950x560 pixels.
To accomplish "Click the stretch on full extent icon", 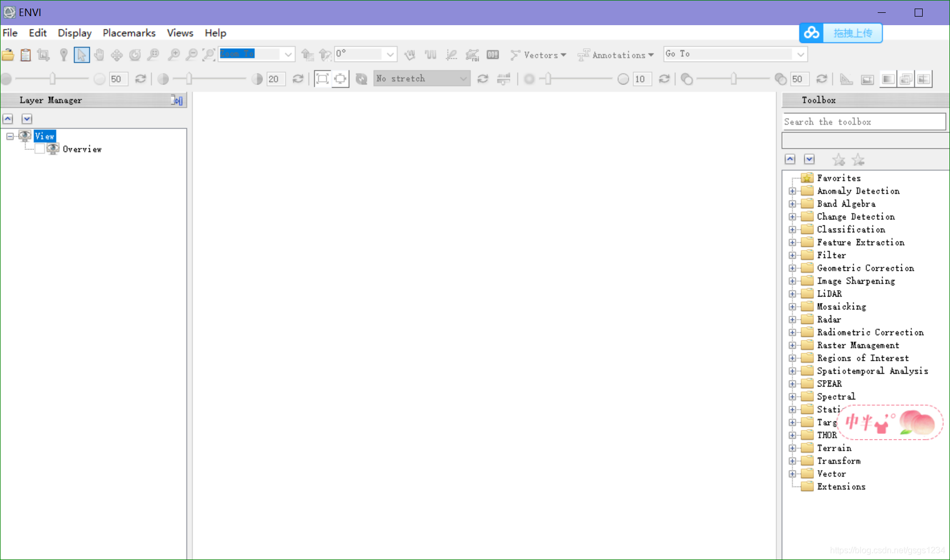I will coord(322,79).
